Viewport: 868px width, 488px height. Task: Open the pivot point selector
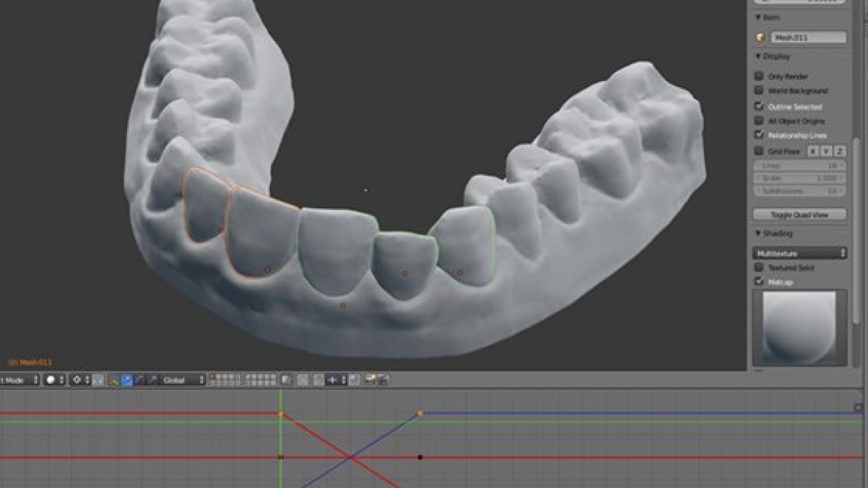click(x=80, y=379)
